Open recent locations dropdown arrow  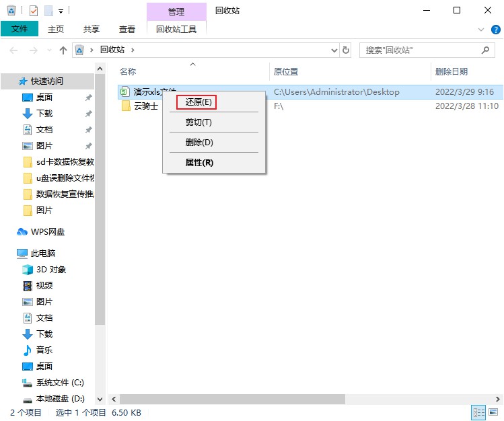coord(49,50)
